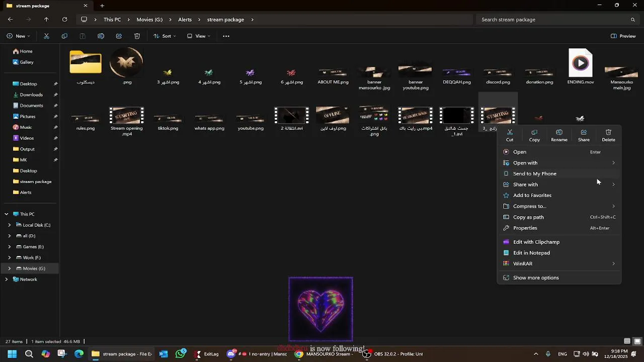Select Edit with Clipchamp
The height and width of the screenshot is (362, 644).
[559, 242]
